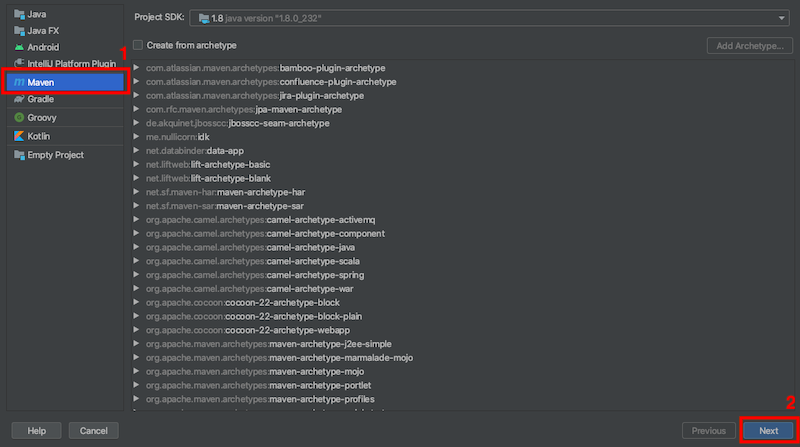The height and width of the screenshot is (447, 800).
Task: Click the Java project type icon
Action: tap(19, 14)
